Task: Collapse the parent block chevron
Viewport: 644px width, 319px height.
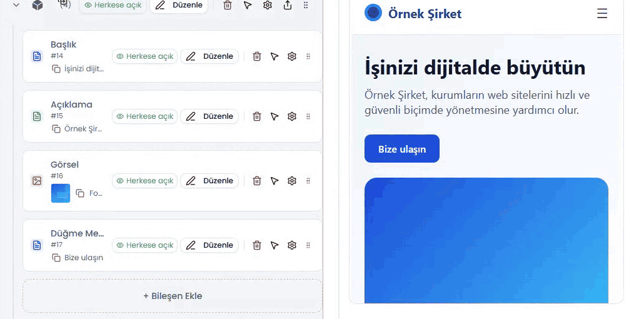Action: tap(16, 6)
